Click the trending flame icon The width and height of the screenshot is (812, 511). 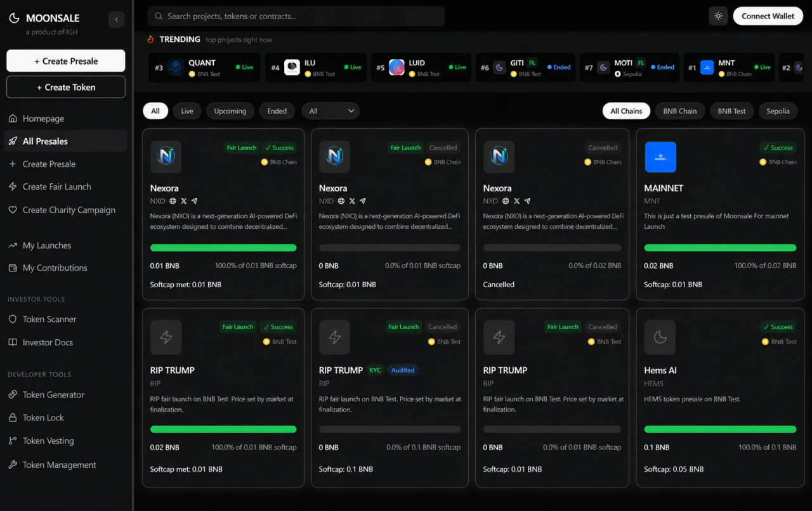pos(150,39)
